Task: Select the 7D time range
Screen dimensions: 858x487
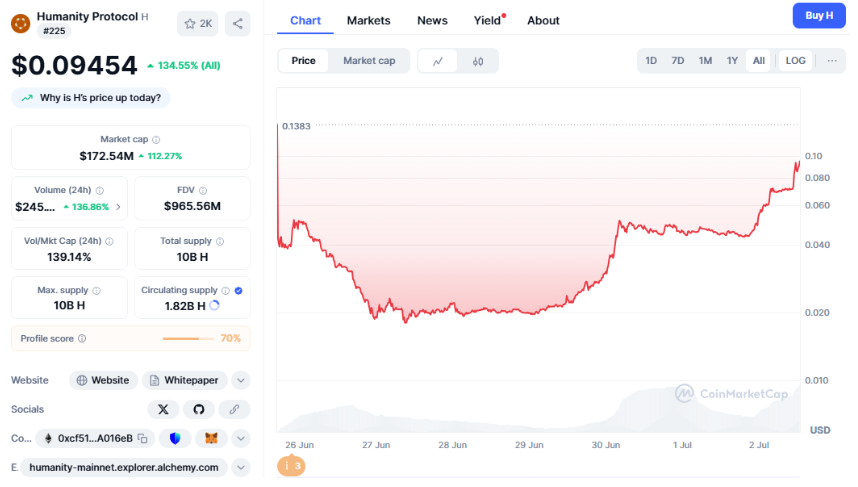Action: [x=678, y=61]
